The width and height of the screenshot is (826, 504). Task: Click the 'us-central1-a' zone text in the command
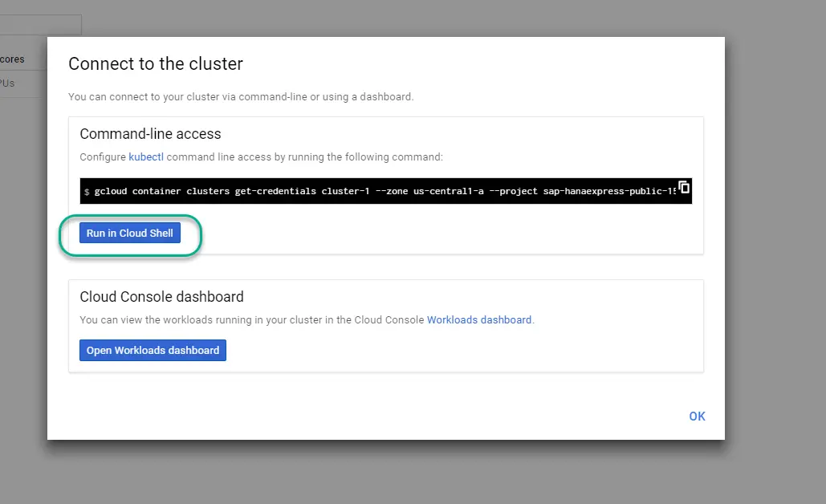click(x=448, y=191)
